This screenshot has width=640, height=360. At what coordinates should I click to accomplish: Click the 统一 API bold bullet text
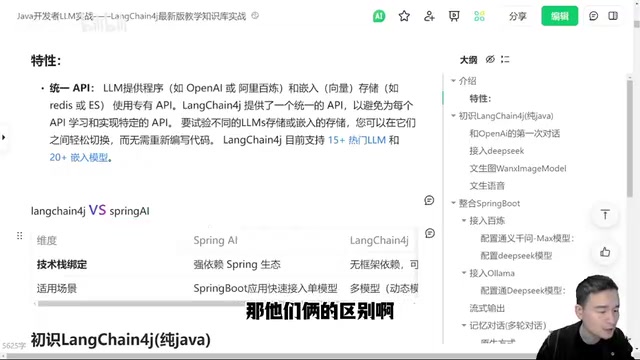click(x=71, y=88)
